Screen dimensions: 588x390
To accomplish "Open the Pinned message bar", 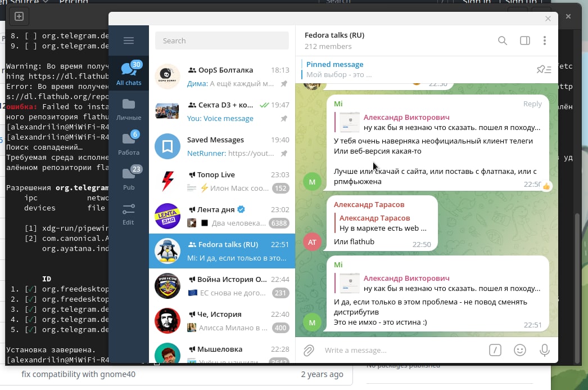I will pos(416,69).
